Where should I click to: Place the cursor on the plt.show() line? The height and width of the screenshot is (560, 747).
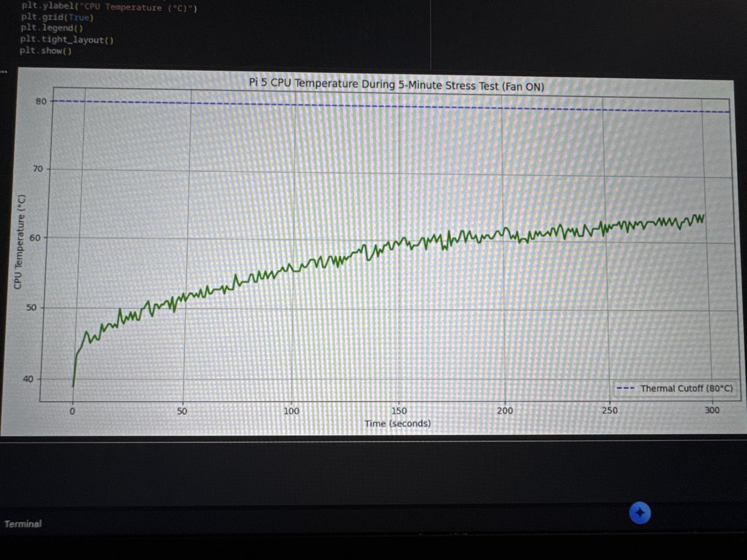click(46, 51)
